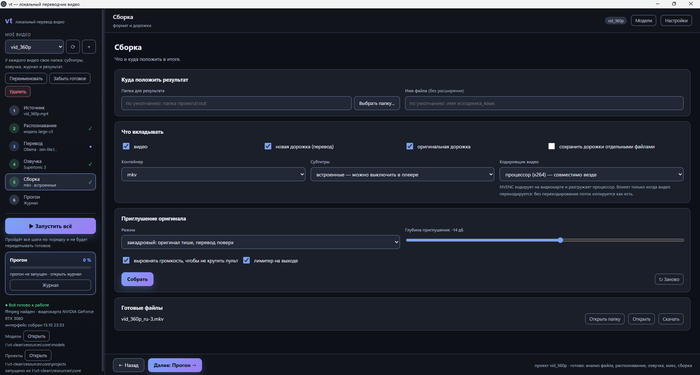Click the Переименовать button
Image resolution: width=700 pixels, height=375 pixels.
(26, 79)
